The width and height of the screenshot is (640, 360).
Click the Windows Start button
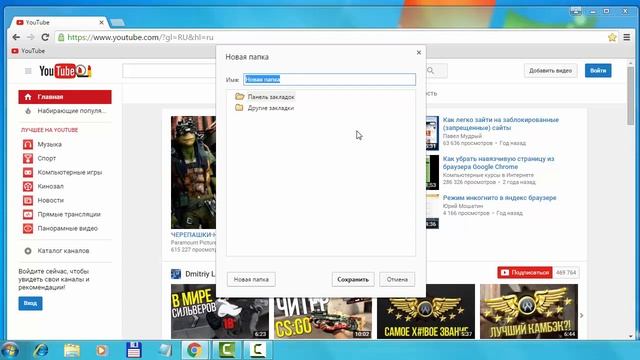click(10, 351)
